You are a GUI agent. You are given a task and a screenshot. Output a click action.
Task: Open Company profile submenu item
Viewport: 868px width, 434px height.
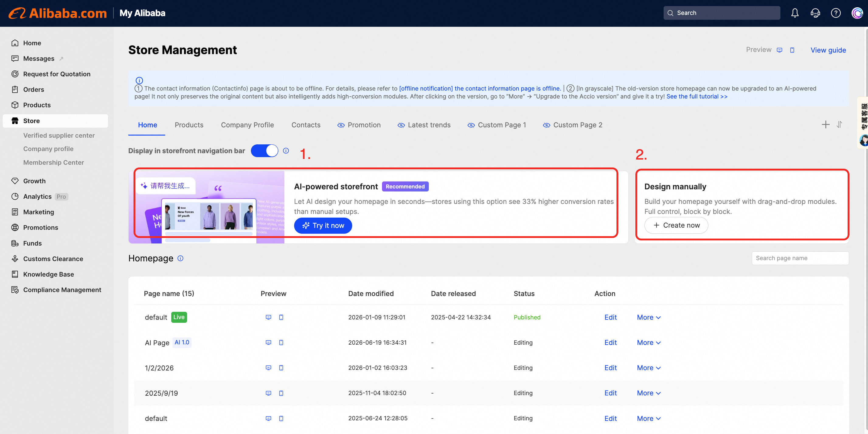coord(48,149)
